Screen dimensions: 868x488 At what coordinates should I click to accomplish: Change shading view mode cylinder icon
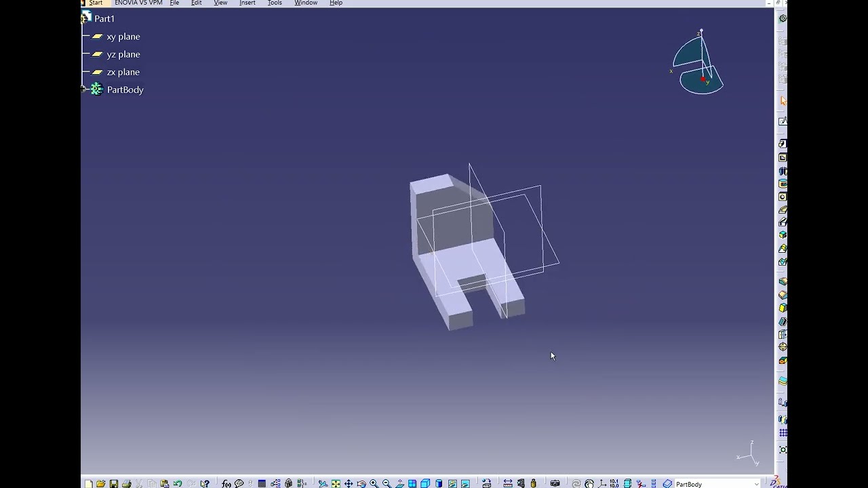439,483
